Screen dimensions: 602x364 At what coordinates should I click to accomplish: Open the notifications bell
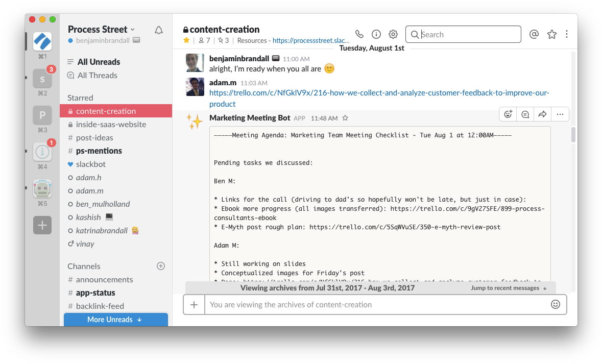click(x=158, y=30)
